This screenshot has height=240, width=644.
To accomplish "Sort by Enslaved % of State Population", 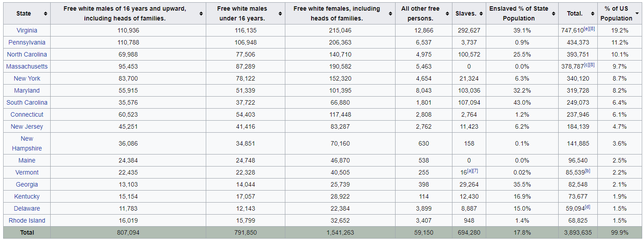I will coord(553,14).
